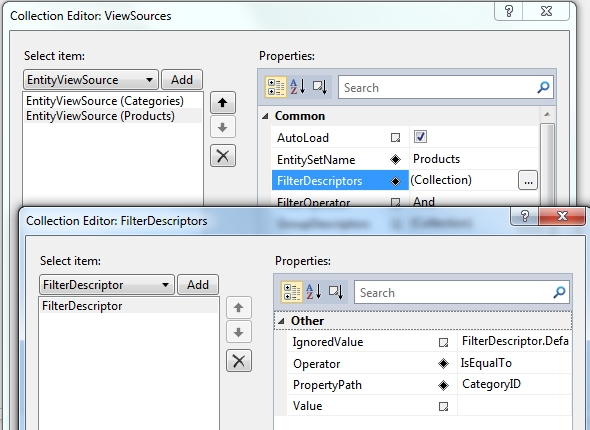This screenshot has width=590, height=430.
Task: Click the sort by property source icon in FilterDescriptors
Action: click(336, 292)
